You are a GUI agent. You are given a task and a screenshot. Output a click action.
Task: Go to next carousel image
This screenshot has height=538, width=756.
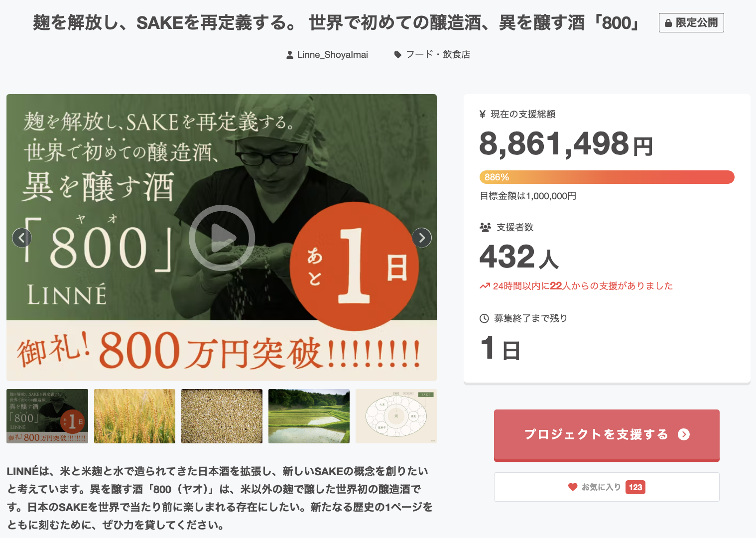pyautogui.click(x=422, y=238)
